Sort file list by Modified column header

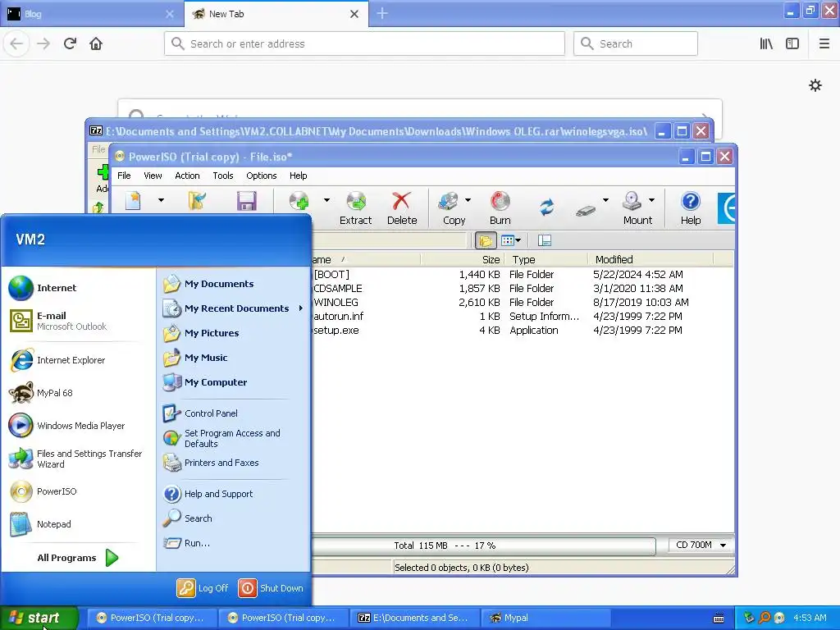651,260
